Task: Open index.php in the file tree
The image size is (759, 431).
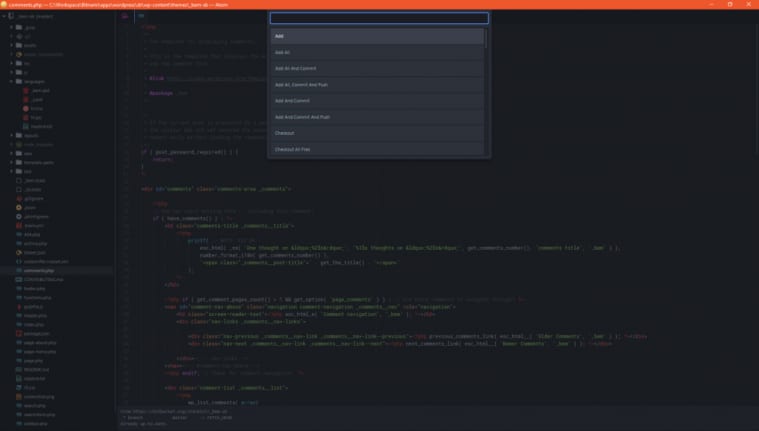Action: 33,324
